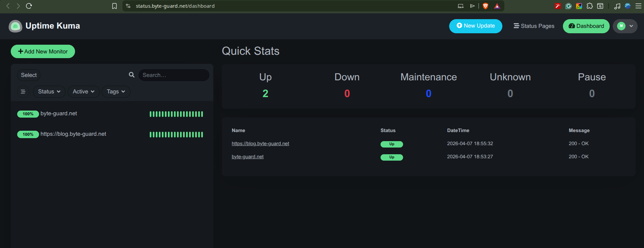644x248 pixels.
Task: Open Status Pages in the top navigation
Action: click(534, 26)
